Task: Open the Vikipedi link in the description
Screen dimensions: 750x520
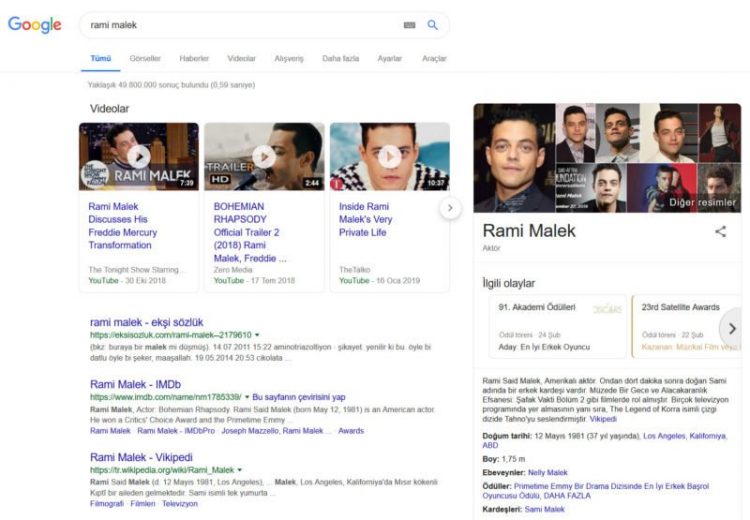Action: (603, 419)
